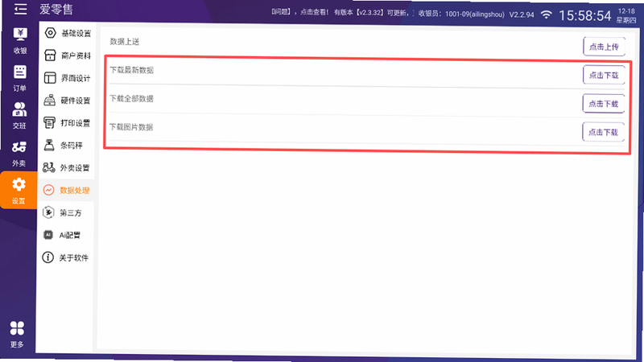Click the 打印设置 printer icon
This screenshot has height=362, width=644.
click(x=49, y=122)
